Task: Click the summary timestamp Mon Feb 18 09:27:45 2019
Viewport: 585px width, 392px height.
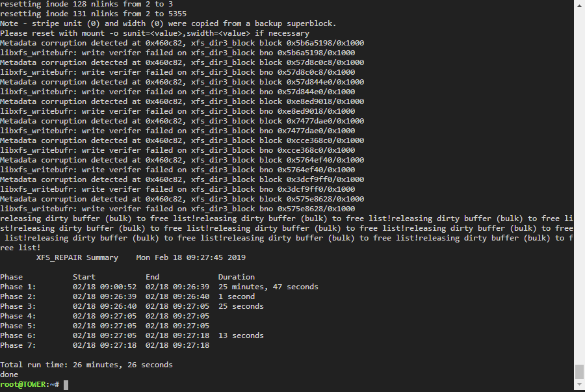Action: pyautogui.click(x=191, y=257)
